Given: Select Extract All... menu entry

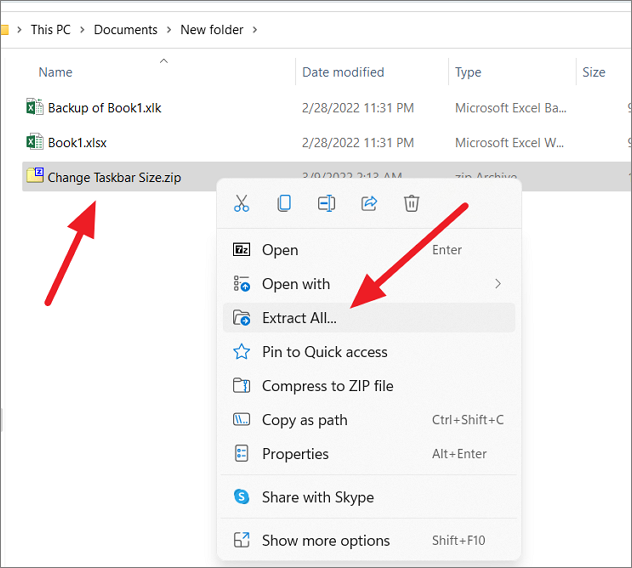Looking at the screenshot, I should [369, 318].
